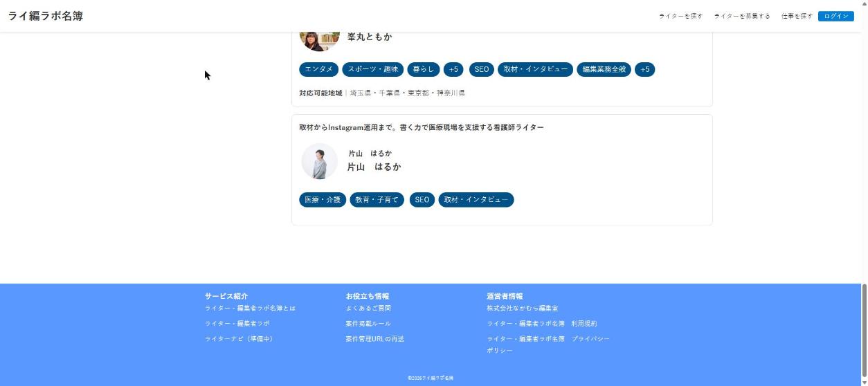Viewport: 868px width, 386px height.
Task: Click the 対応可能地域 label
Action: click(x=320, y=93)
